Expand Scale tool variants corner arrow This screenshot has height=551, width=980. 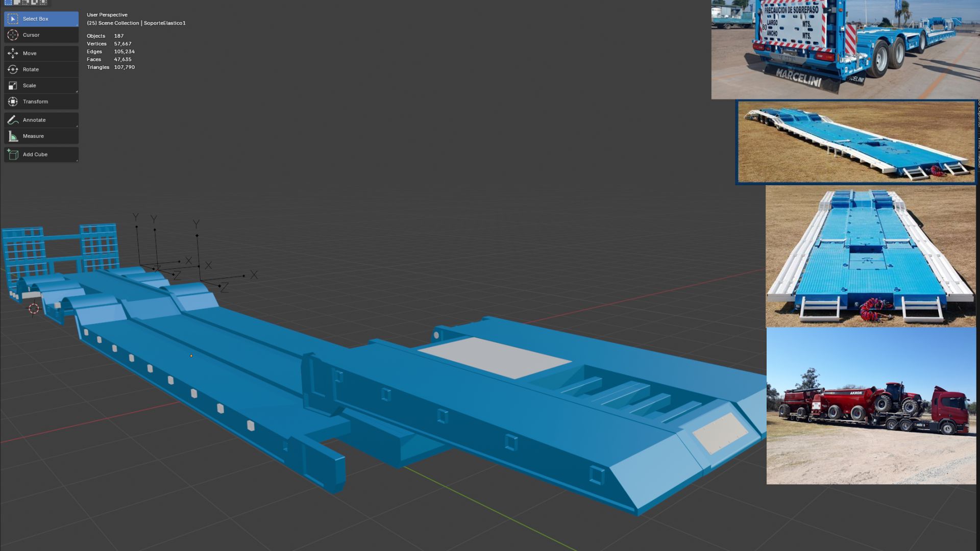[x=77, y=91]
